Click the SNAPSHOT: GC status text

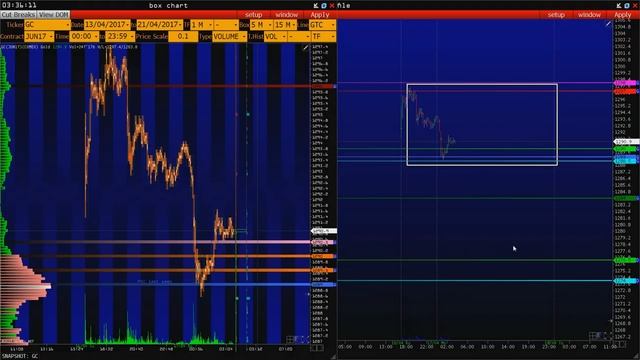coord(20,356)
